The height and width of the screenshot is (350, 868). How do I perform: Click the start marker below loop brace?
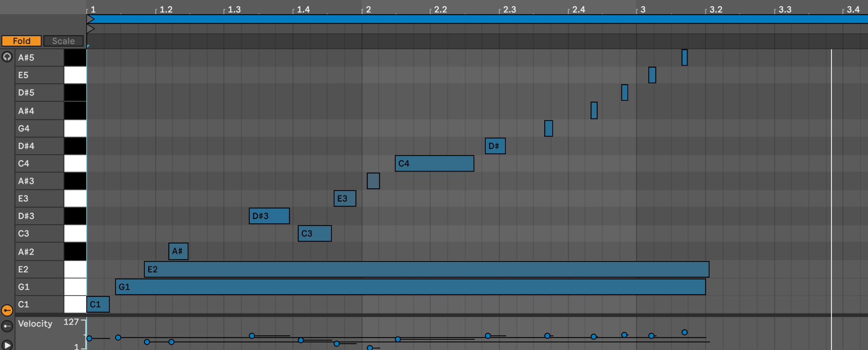click(x=90, y=29)
